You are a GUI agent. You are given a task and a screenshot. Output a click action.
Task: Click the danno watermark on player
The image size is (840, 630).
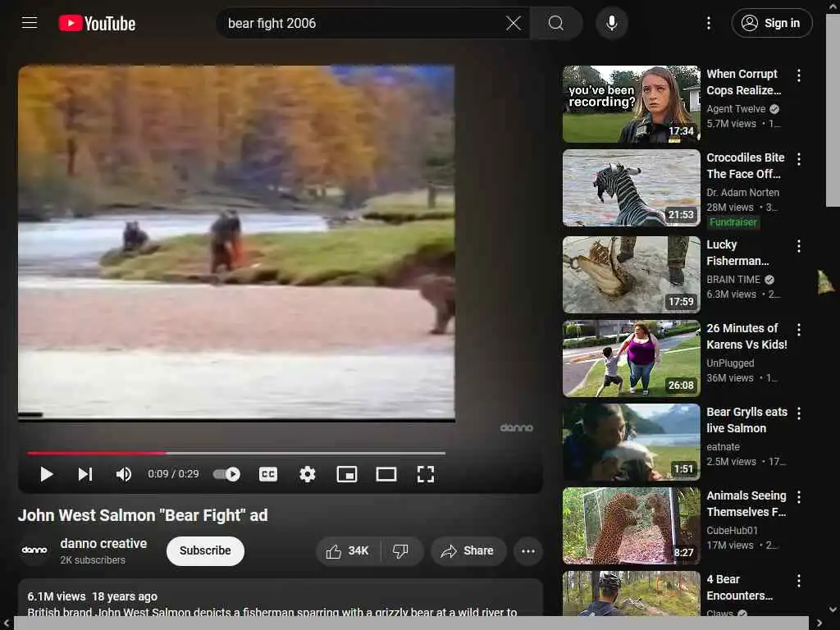(x=517, y=427)
